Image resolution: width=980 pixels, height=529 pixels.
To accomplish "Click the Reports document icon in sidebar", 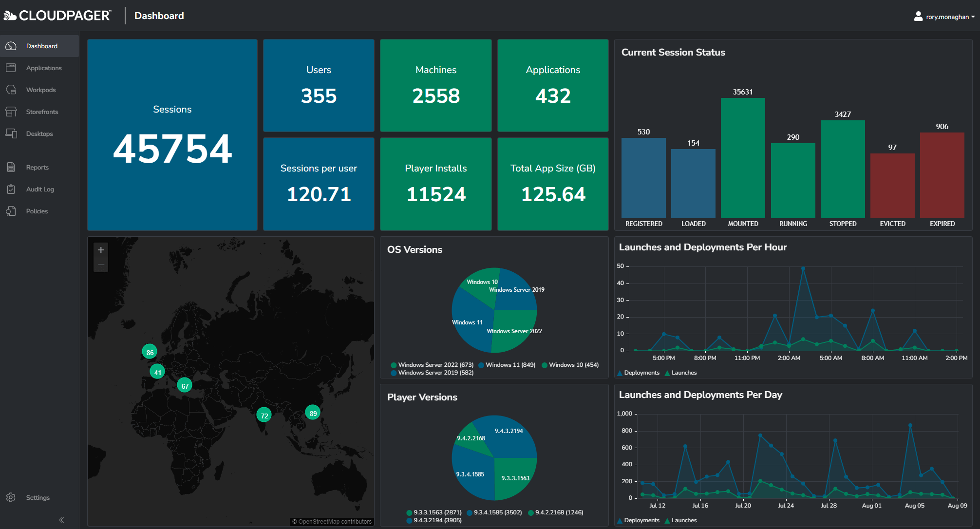I will point(11,167).
